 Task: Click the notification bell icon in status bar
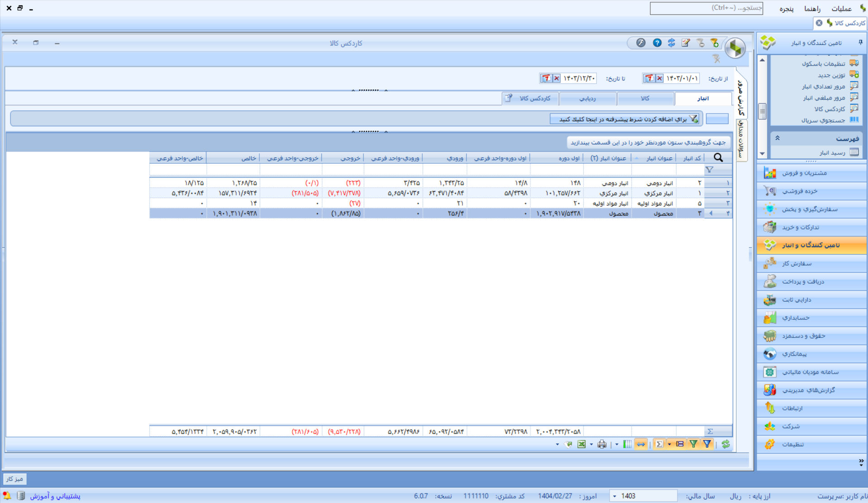point(7,496)
